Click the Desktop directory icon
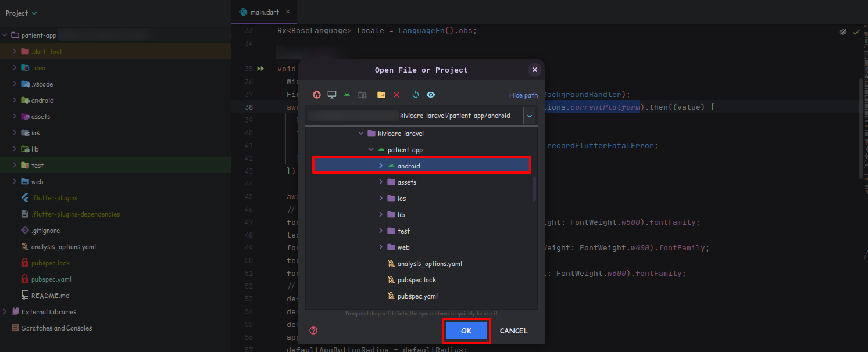This screenshot has width=868, height=352. pos(332,95)
